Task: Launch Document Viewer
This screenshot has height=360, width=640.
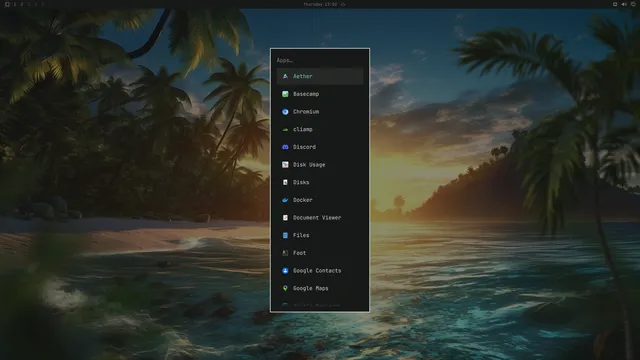Action: point(320,218)
